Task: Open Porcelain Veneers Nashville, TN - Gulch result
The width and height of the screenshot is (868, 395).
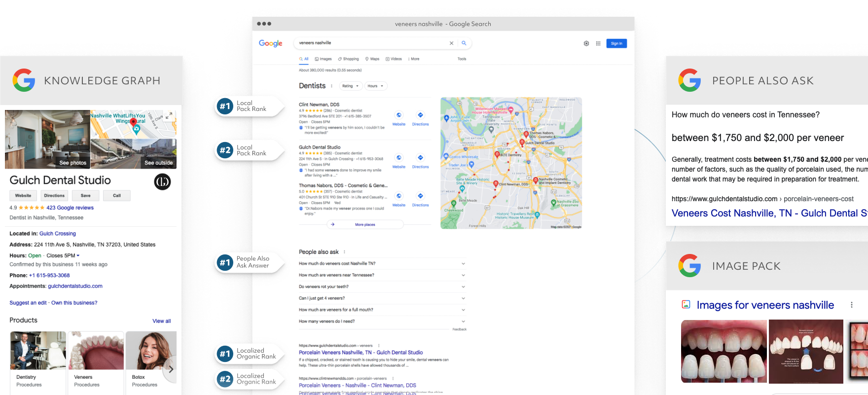Action: [361, 353]
